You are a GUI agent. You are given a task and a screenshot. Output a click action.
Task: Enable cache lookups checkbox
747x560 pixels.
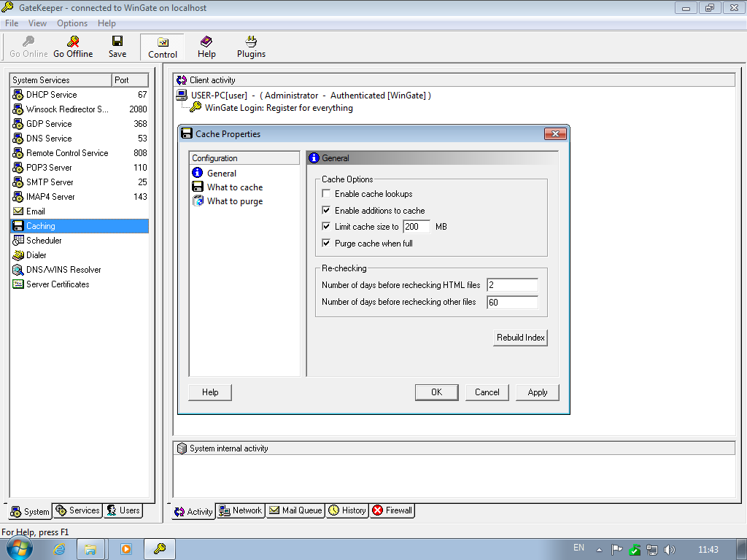click(x=326, y=193)
